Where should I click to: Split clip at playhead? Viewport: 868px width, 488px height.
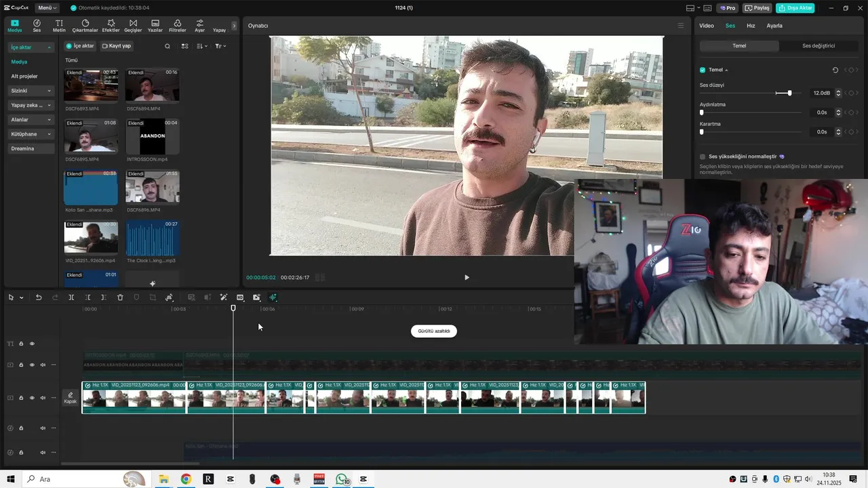tap(71, 298)
